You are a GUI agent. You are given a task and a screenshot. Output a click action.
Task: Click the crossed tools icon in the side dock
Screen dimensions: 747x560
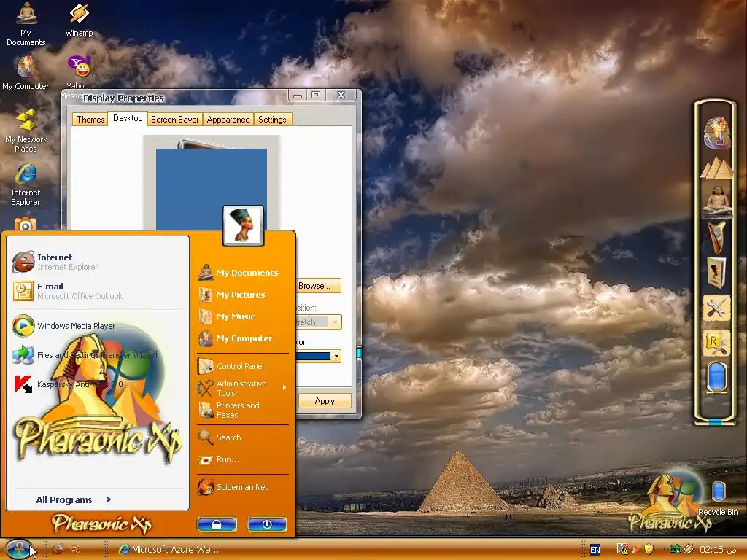716,308
